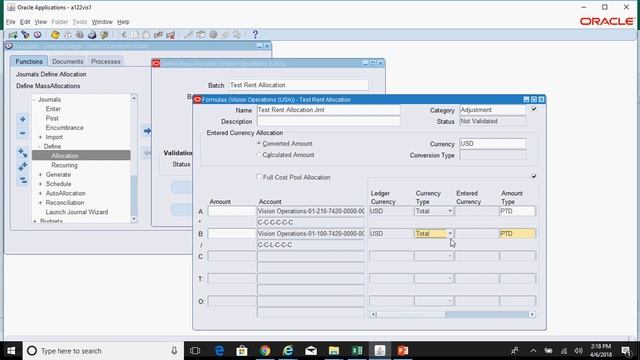
Task: Open Currency Type dropdown in row O
Action: (450, 301)
